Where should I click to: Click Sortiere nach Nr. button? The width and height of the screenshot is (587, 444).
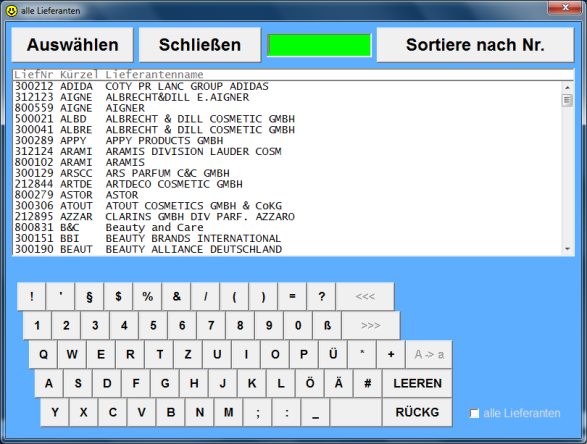[x=475, y=45]
